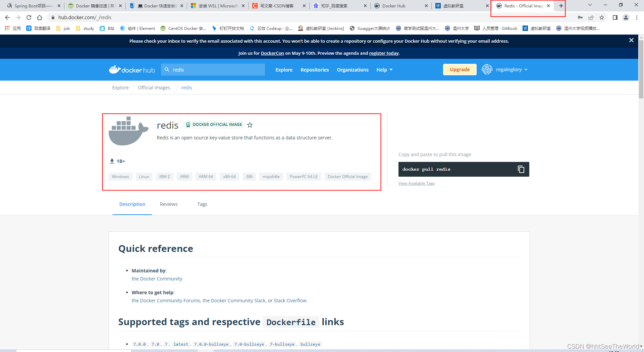Click the Upgrade button
This screenshot has height=352, width=644.
click(460, 70)
